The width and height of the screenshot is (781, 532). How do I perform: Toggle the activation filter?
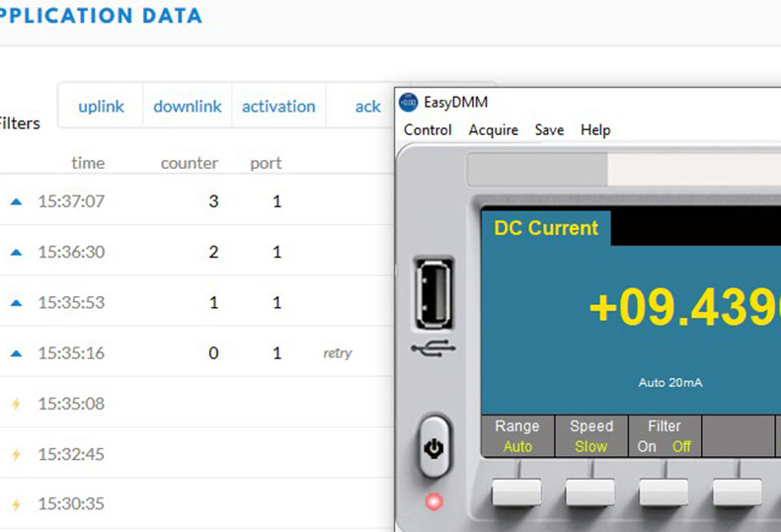(x=278, y=107)
